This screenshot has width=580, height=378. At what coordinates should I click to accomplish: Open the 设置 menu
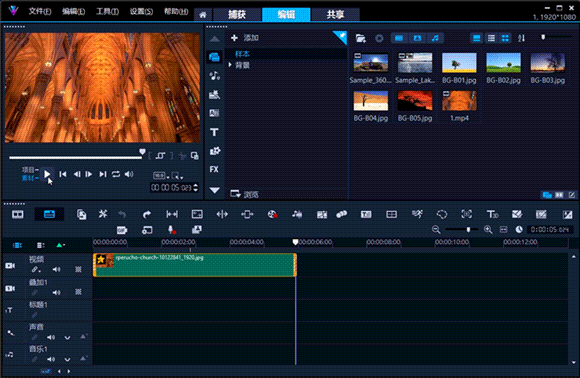click(141, 11)
